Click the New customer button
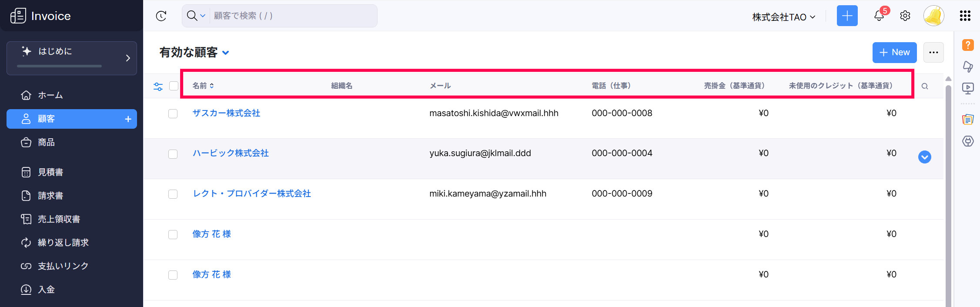 [x=894, y=53]
